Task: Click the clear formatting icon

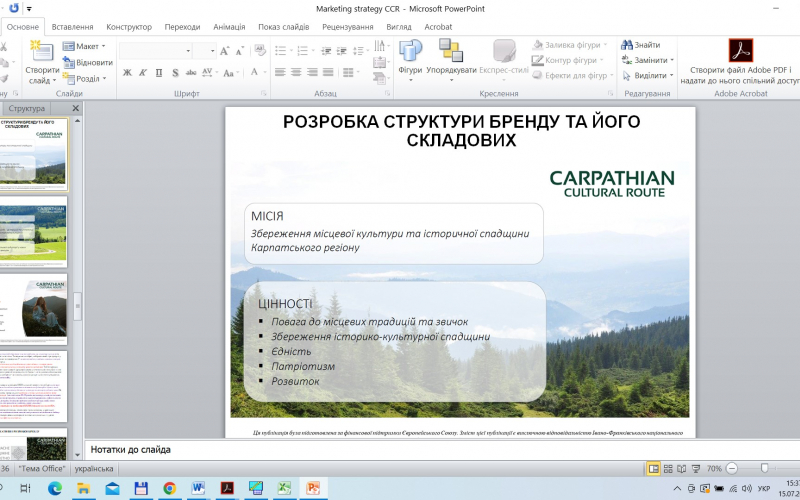Action: pyautogui.click(x=260, y=50)
